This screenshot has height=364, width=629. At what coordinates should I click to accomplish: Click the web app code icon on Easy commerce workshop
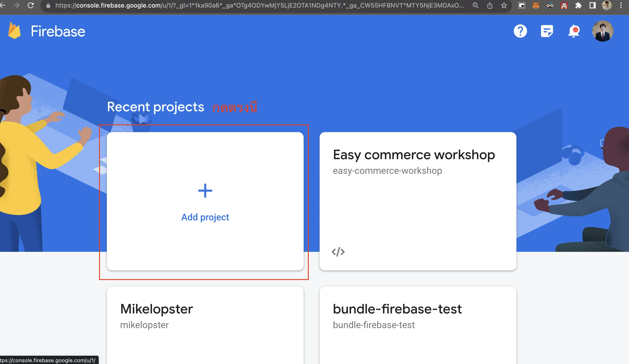pyautogui.click(x=338, y=252)
